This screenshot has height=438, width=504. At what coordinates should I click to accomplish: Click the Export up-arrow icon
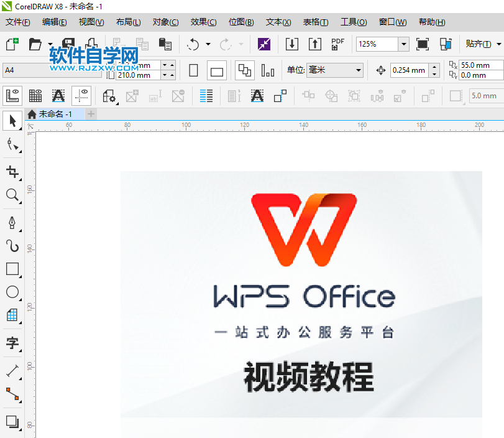[315, 44]
